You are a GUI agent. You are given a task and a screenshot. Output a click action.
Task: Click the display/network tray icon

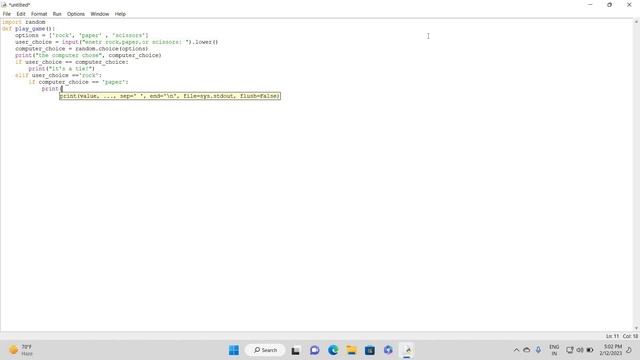click(x=570, y=350)
